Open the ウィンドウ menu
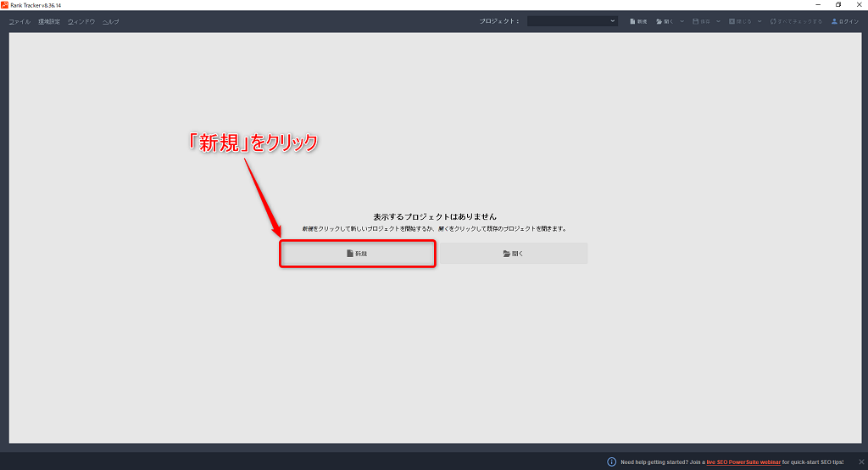Viewport: 868px width, 470px height. coord(81,21)
